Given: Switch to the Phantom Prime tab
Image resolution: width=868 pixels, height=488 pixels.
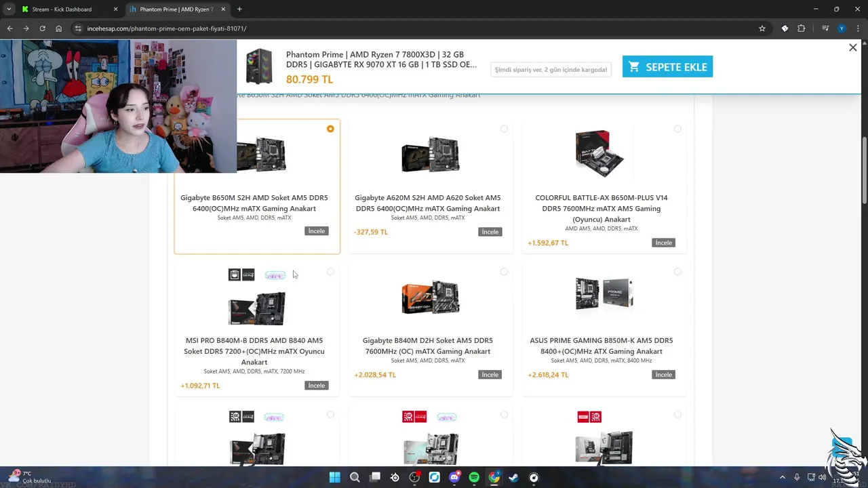Looking at the screenshot, I should point(177,9).
